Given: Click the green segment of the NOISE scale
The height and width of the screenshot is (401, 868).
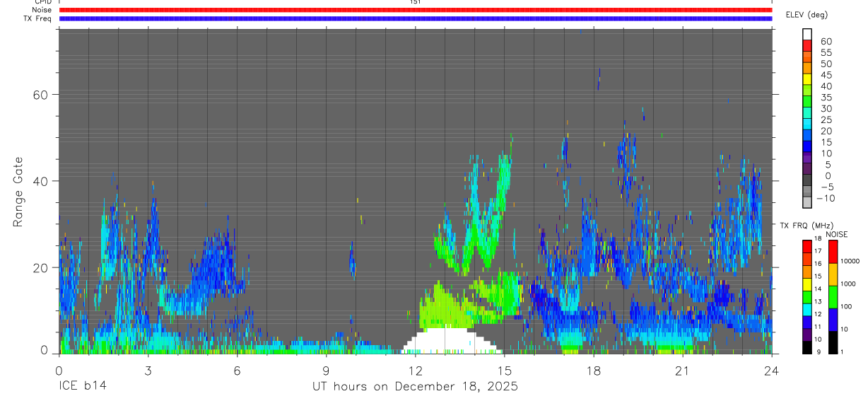Looking at the screenshot, I should (x=833, y=297).
